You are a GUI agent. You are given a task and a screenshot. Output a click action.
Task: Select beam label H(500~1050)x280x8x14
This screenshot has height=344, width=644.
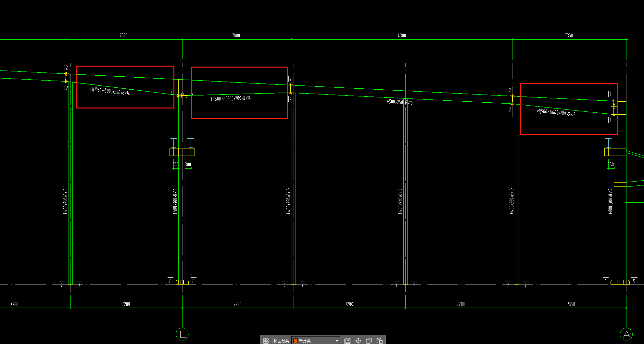coord(231,98)
